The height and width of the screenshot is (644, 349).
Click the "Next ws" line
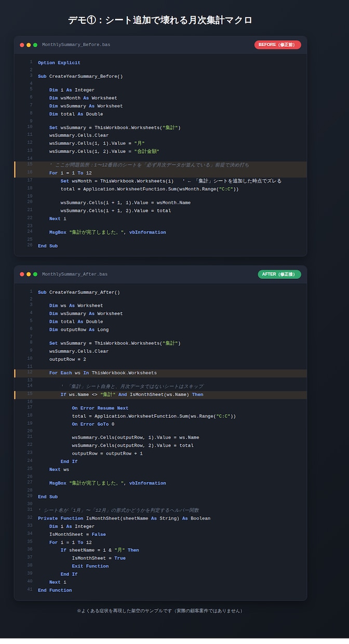pyautogui.click(x=59, y=469)
